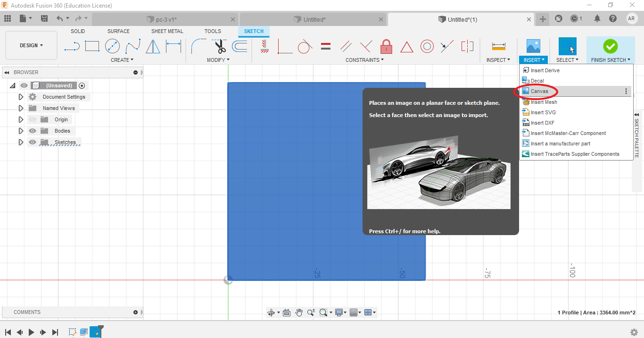This screenshot has width=644, height=338.
Task: Select the Concentric constraint icon
Action: tap(427, 46)
